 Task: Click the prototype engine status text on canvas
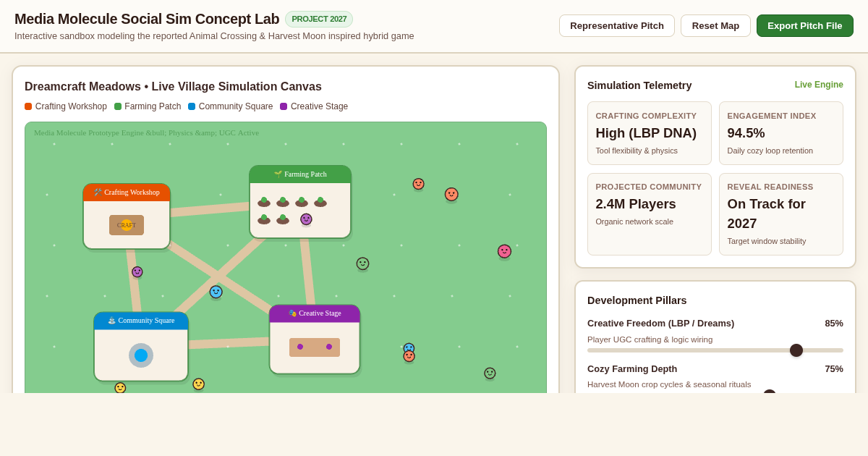(x=146, y=132)
